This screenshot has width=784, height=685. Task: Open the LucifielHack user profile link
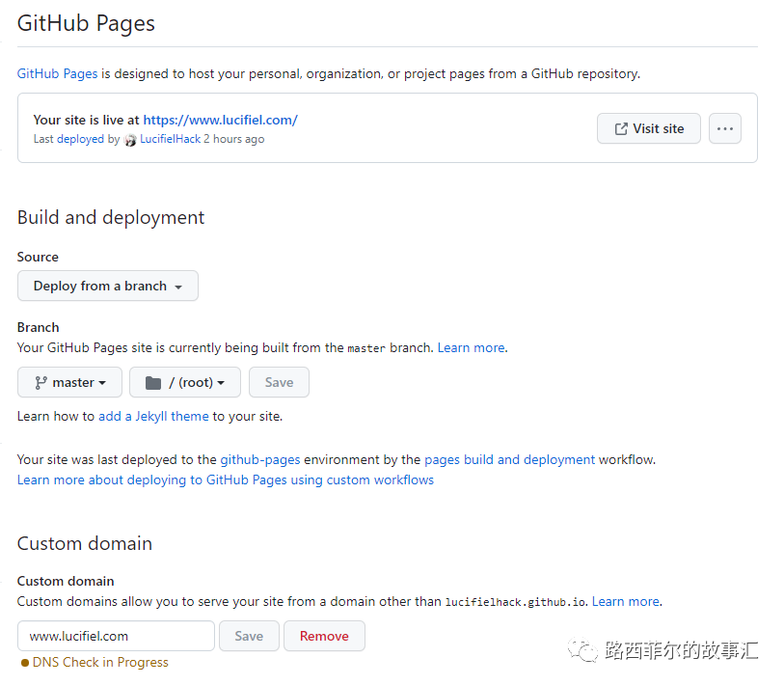[x=170, y=139]
